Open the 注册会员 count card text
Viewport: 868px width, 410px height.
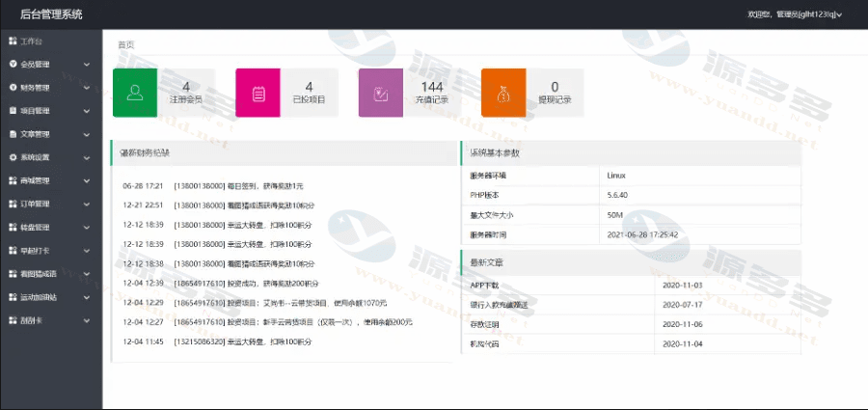pos(186,93)
